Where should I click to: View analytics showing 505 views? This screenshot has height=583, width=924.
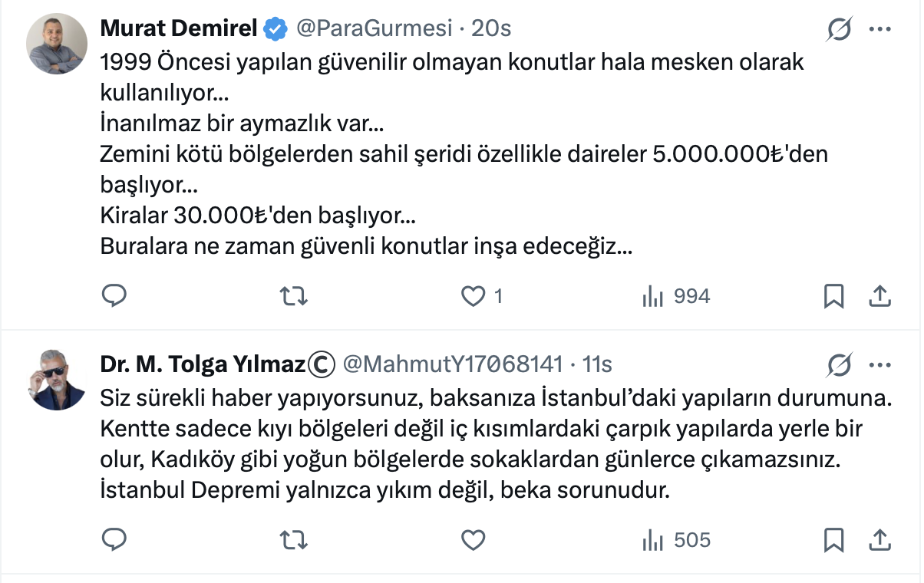[676, 539]
